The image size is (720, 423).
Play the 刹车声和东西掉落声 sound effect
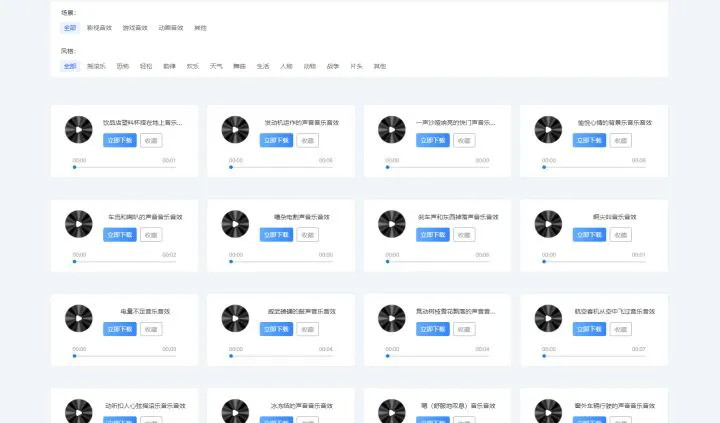tap(392, 224)
